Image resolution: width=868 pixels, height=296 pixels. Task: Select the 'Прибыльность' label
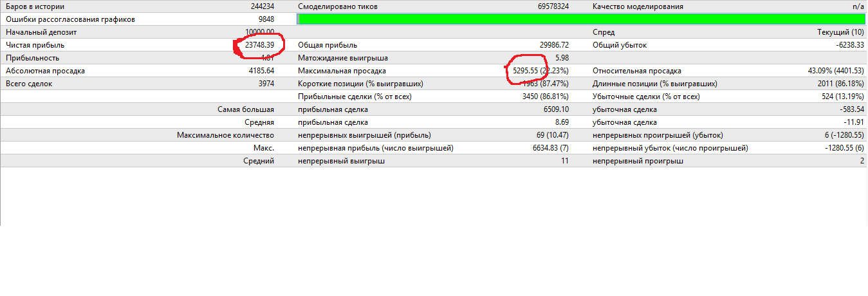tap(32, 58)
